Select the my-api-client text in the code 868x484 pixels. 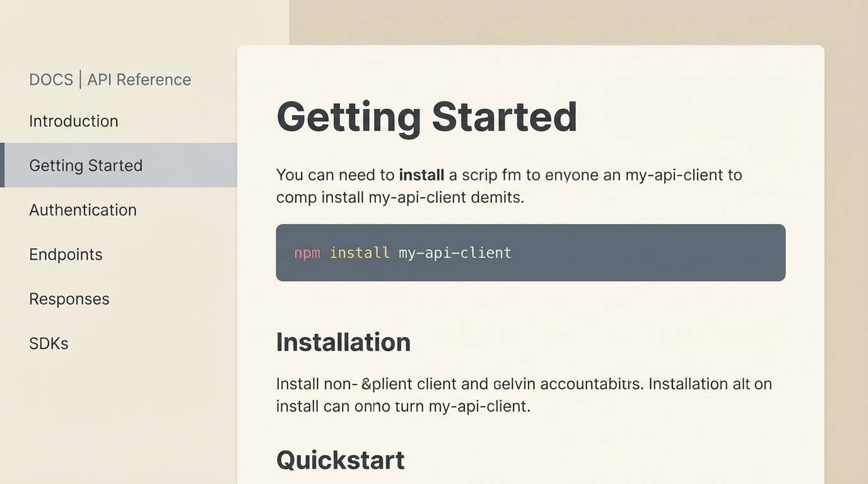pyautogui.click(x=454, y=252)
